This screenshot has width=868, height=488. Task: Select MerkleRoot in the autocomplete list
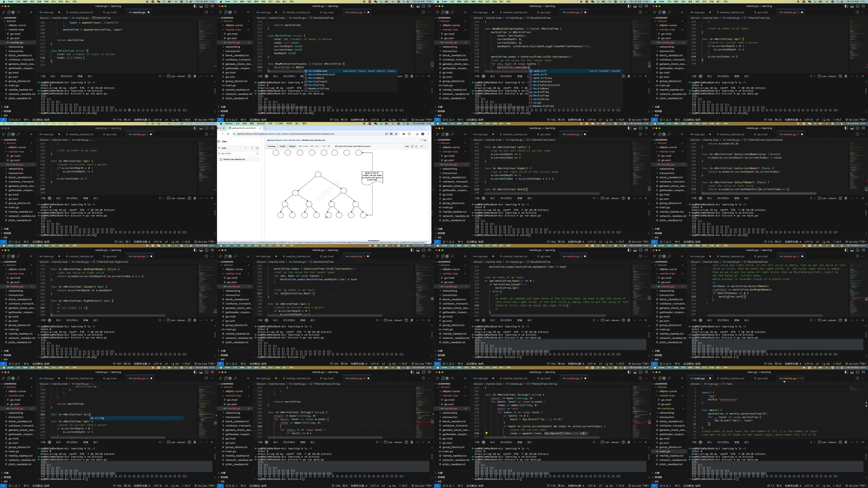(316, 78)
